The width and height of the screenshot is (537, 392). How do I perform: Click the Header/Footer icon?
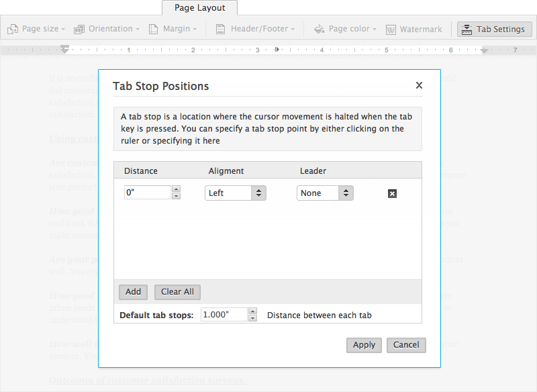click(x=221, y=29)
